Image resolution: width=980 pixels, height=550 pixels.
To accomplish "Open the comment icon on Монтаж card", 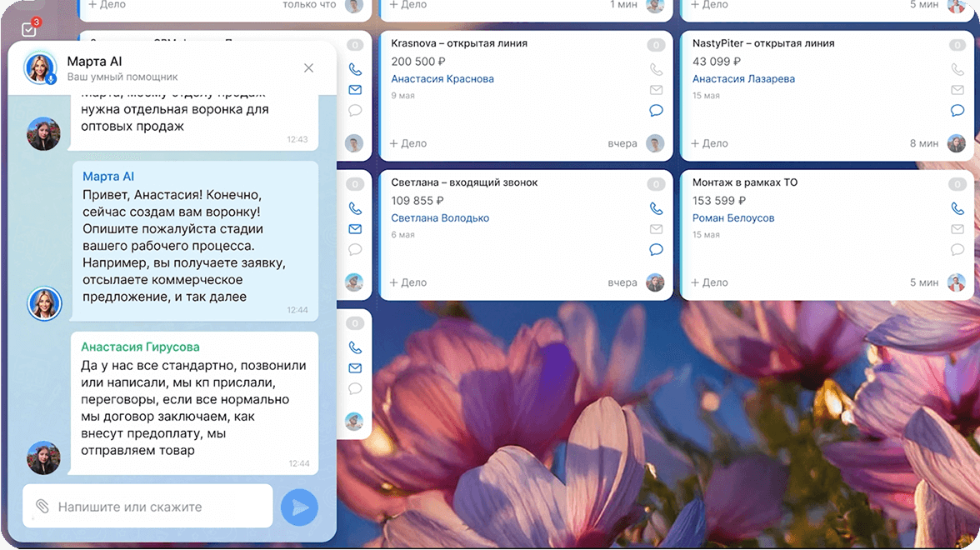I will click(x=957, y=250).
